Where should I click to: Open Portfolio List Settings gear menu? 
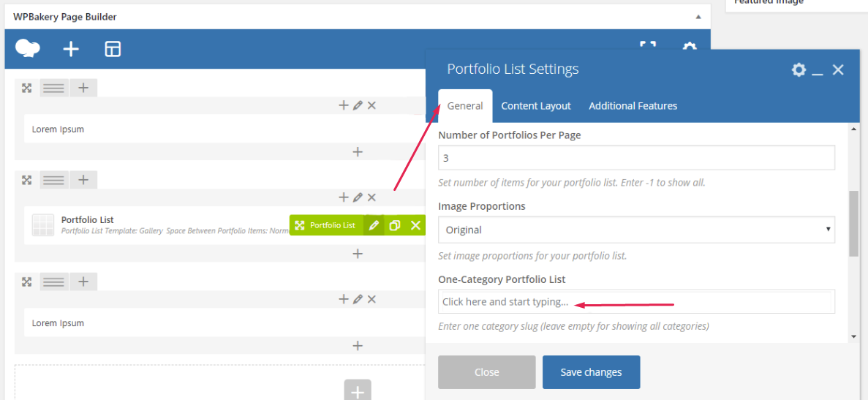(x=799, y=69)
